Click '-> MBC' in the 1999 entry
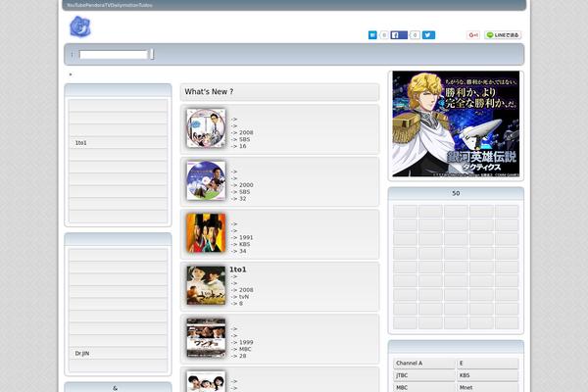The image size is (588, 392). point(241,349)
